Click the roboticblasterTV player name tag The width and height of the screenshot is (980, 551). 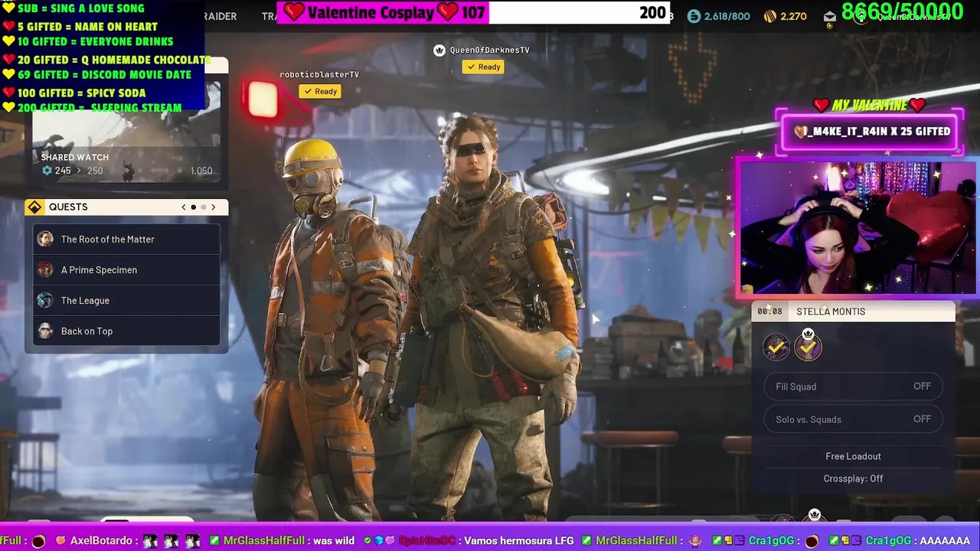click(x=319, y=74)
